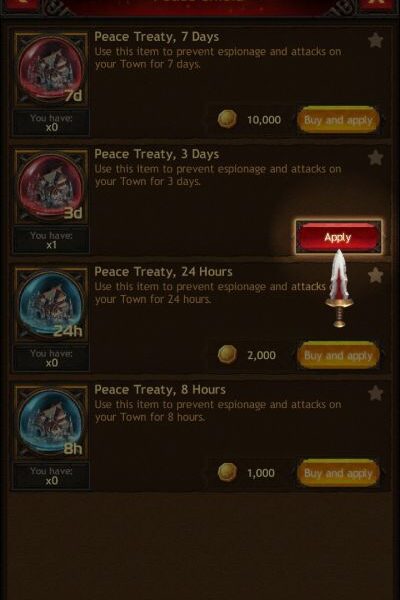The image size is (400, 600).
Task: Click the gold coin next to 2,000
Action: (x=227, y=354)
